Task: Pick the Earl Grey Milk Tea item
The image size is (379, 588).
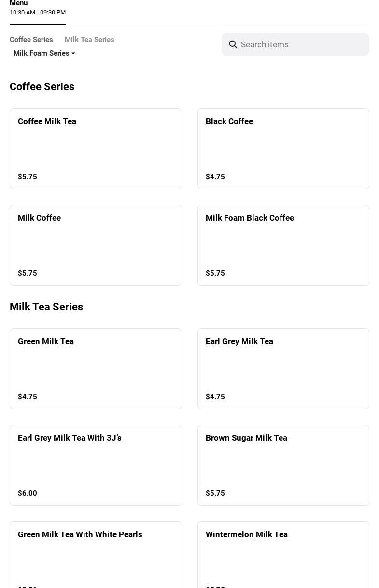Action: pos(283,369)
